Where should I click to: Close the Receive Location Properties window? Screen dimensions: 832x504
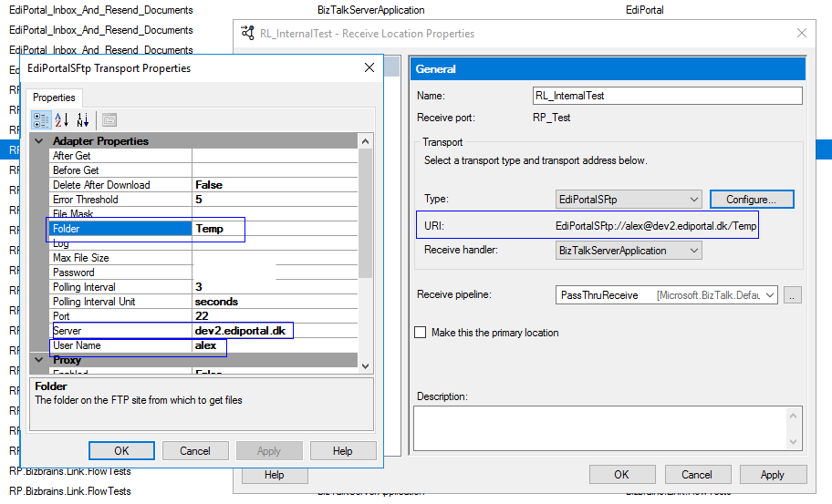tap(802, 34)
